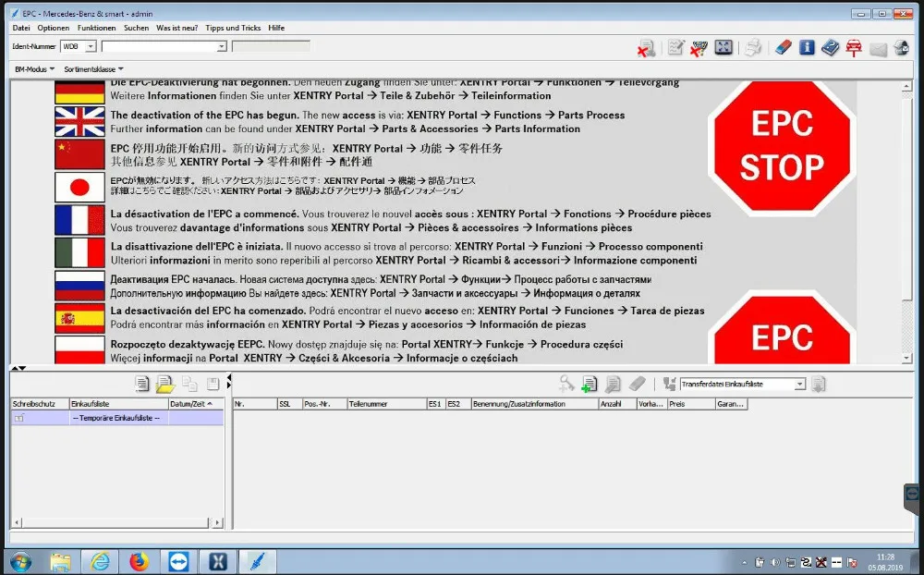Viewport: 924px width, 575px height.
Task: Click the Benennung/Zusatzinformation column header
Action: pos(534,404)
